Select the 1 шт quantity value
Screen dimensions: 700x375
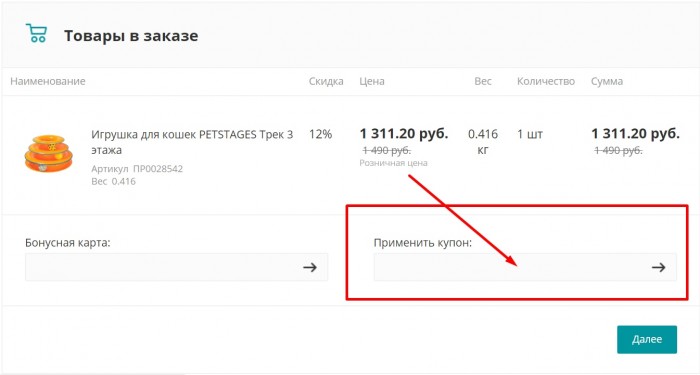click(530, 134)
